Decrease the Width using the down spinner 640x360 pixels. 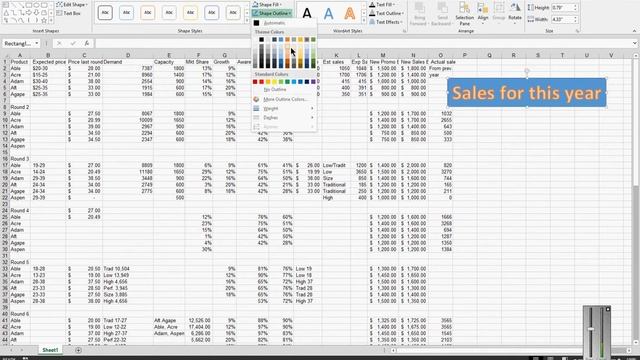pos(576,21)
